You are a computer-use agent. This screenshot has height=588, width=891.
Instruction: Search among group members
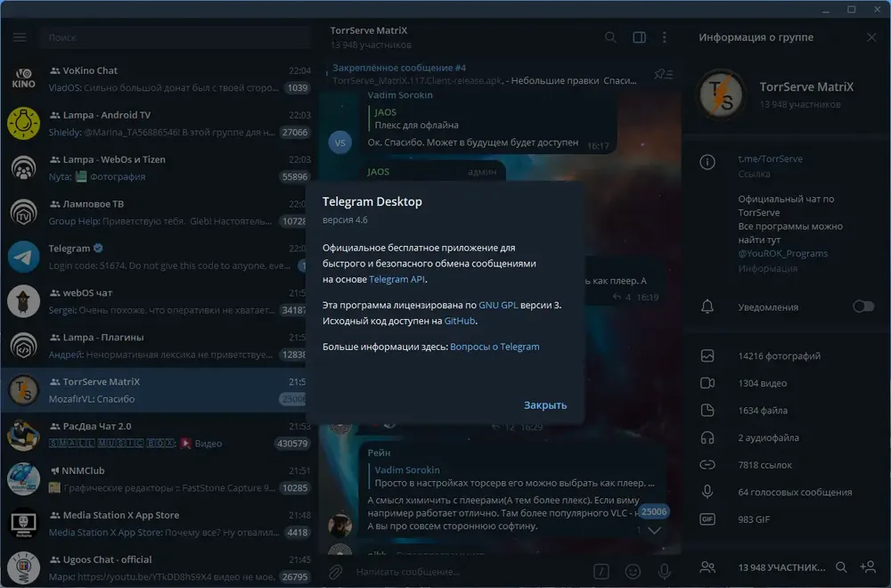842,567
